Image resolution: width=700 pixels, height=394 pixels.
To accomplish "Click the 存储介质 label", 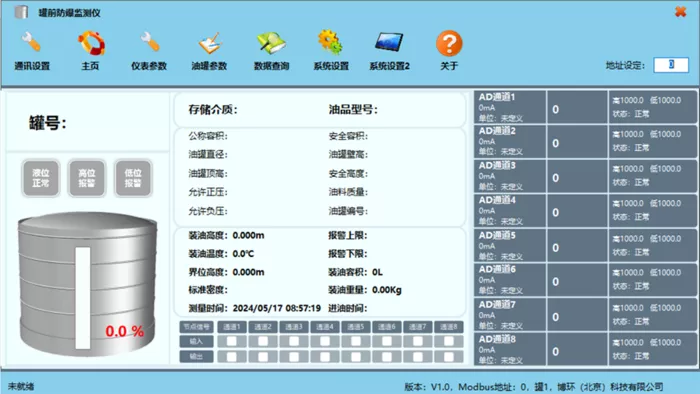I will click(x=213, y=110).
